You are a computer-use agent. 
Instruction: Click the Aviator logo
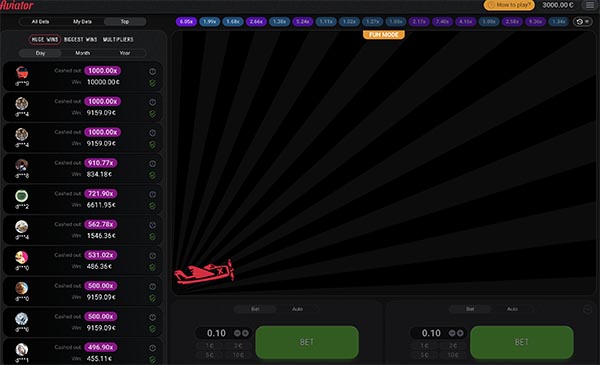tap(17, 5)
